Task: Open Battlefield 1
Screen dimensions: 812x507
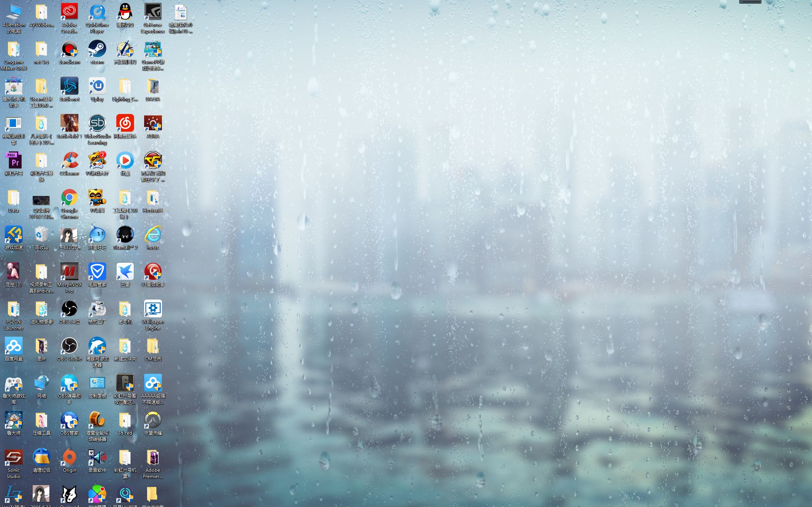Action: click(x=69, y=124)
